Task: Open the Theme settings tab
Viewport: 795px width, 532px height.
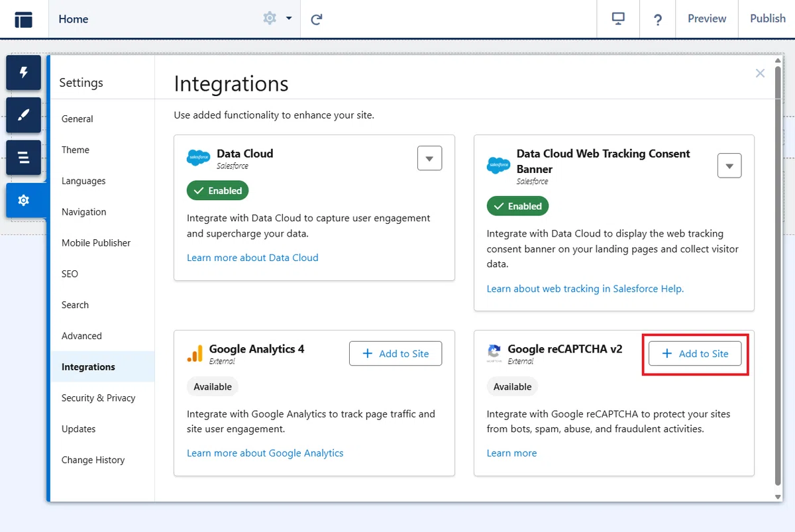Action: [103, 150]
